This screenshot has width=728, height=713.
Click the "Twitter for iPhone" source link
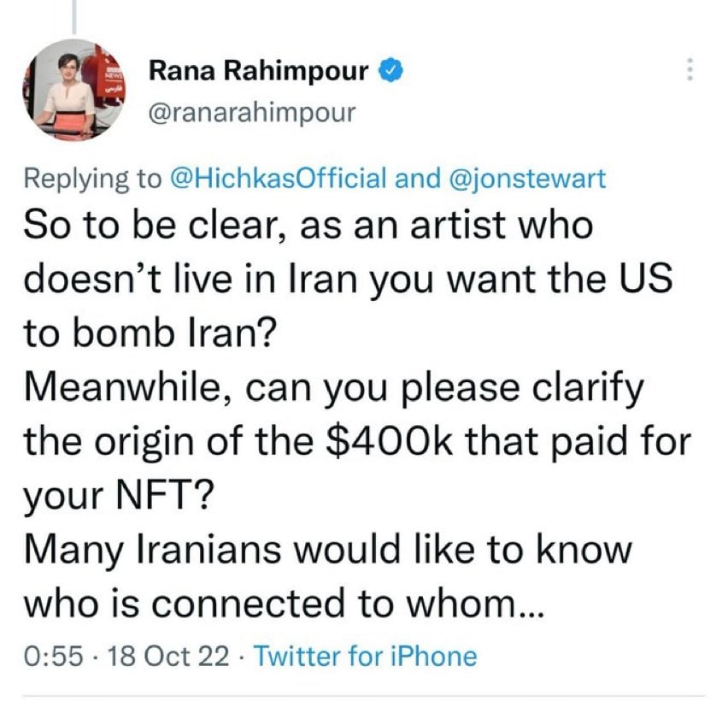[x=366, y=657]
